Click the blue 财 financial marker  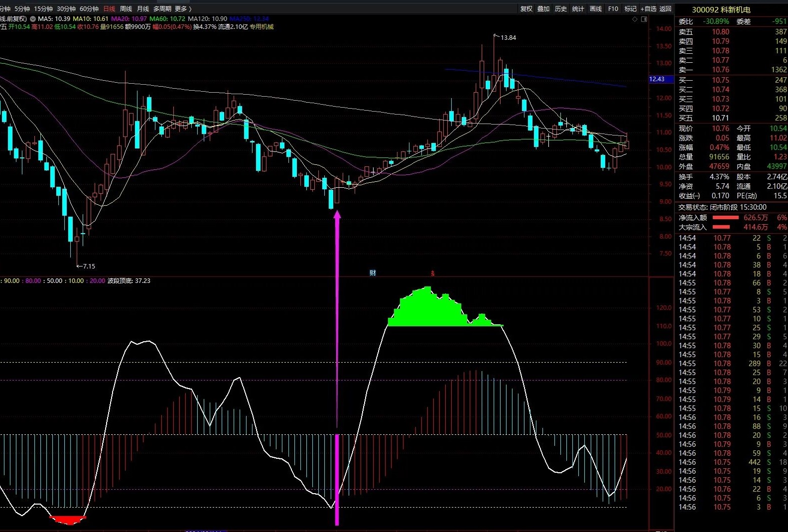click(373, 273)
